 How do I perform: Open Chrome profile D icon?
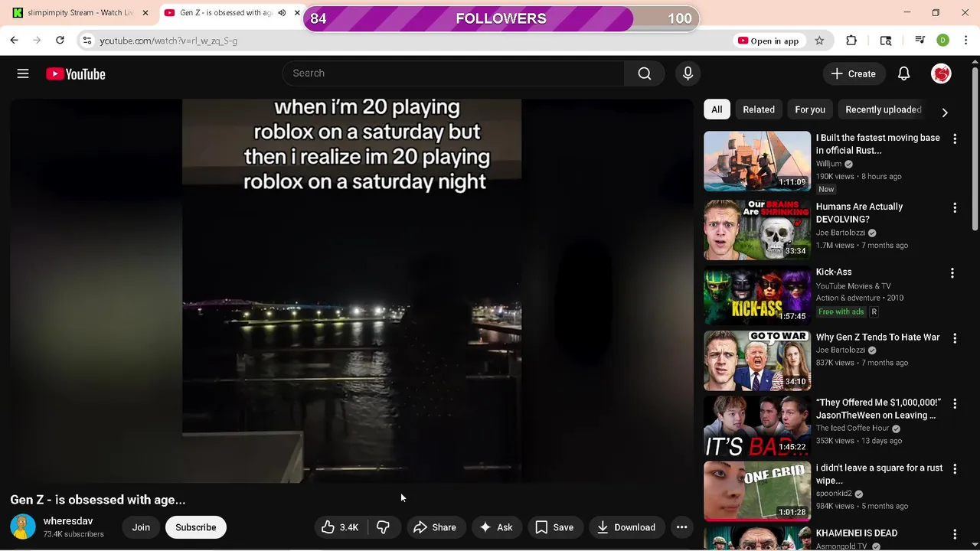(943, 41)
